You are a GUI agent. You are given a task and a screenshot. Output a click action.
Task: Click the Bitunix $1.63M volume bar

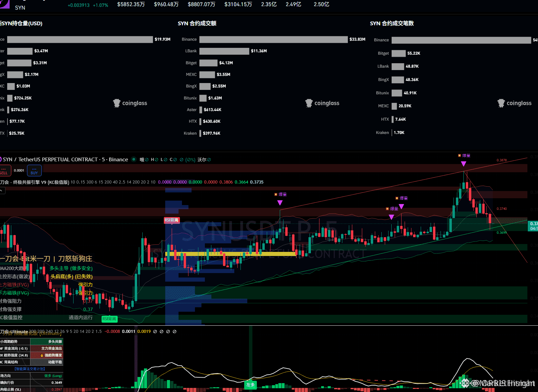pyautogui.click(x=203, y=98)
